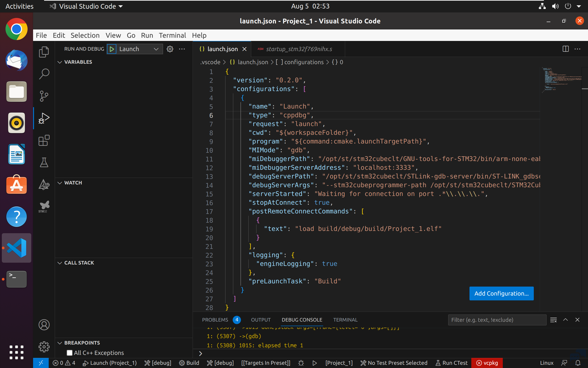
Task: Open notifications bell in status bar
Action: pyautogui.click(x=578, y=363)
